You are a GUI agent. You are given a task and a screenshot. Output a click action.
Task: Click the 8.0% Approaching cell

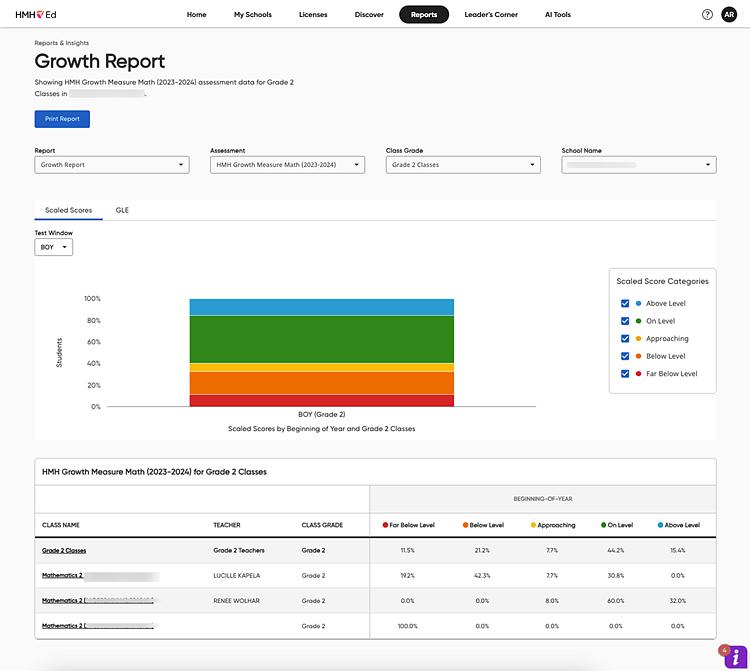(552, 601)
